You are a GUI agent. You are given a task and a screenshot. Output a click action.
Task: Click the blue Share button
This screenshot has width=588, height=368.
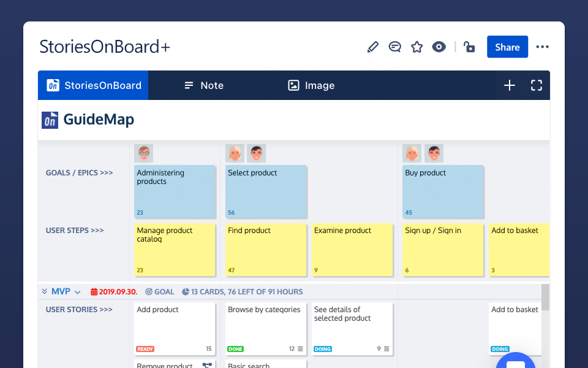coord(507,47)
